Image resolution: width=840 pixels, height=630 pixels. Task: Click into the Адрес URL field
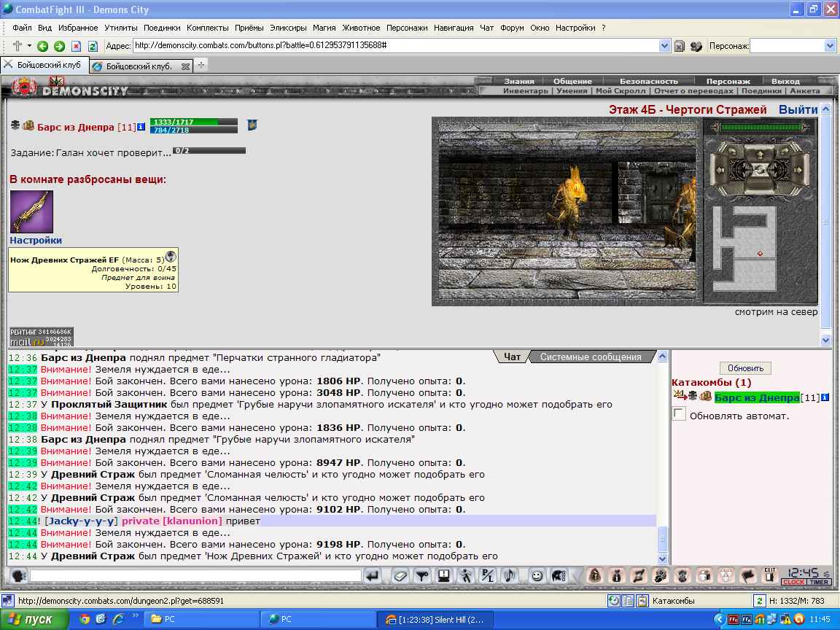pyautogui.click(x=396, y=45)
